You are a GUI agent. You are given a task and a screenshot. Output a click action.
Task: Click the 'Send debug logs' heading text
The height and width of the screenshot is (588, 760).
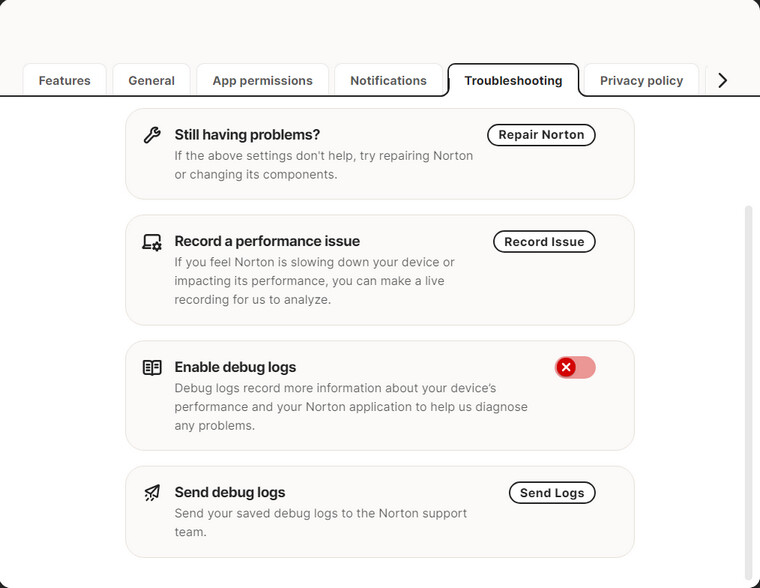click(230, 492)
